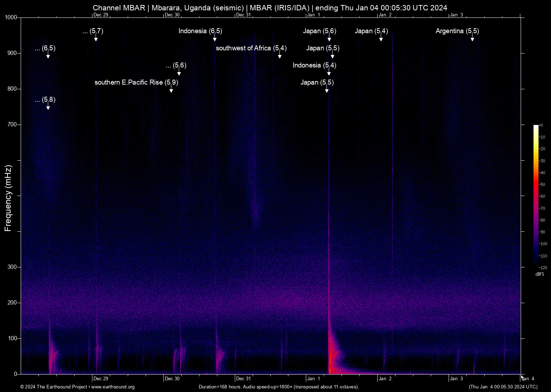
Task: Select the Japan (5.4) earthquake marker
Action: click(371, 31)
